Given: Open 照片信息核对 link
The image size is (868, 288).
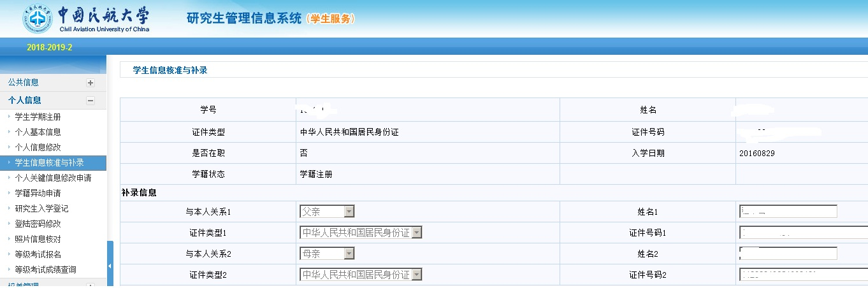Looking at the screenshot, I should pos(38,240).
